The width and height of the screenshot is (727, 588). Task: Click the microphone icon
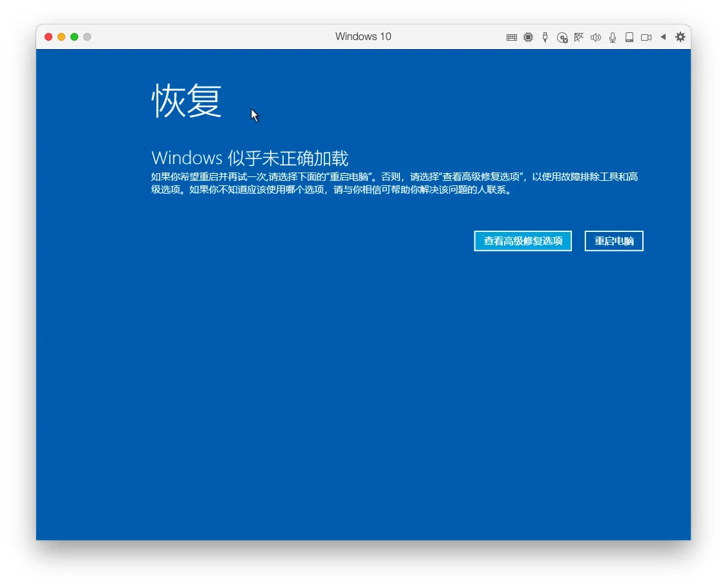pyautogui.click(x=613, y=37)
